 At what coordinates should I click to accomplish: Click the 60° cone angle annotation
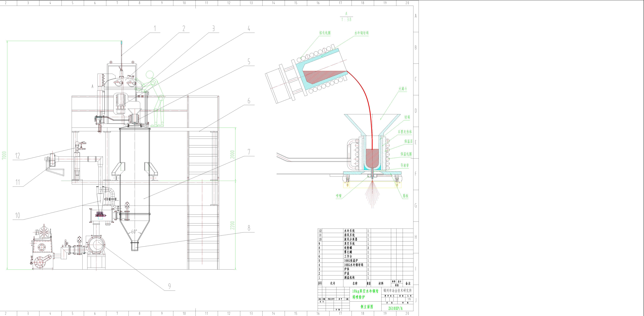134,231
